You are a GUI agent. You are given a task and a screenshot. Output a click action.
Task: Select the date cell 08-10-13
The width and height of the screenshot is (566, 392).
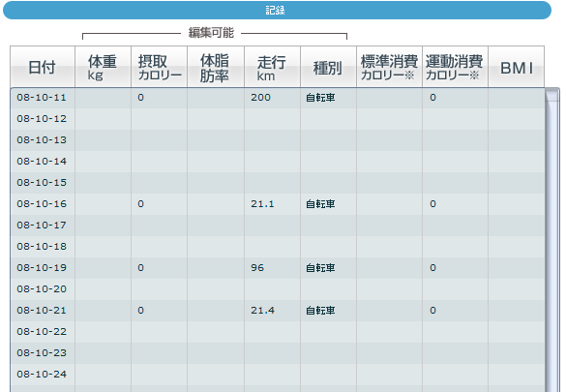tap(43, 140)
